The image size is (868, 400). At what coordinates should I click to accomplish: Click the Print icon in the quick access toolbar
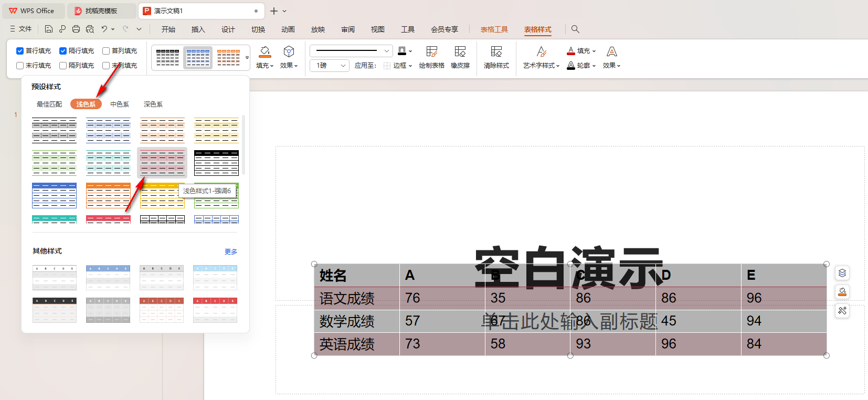click(x=76, y=29)
